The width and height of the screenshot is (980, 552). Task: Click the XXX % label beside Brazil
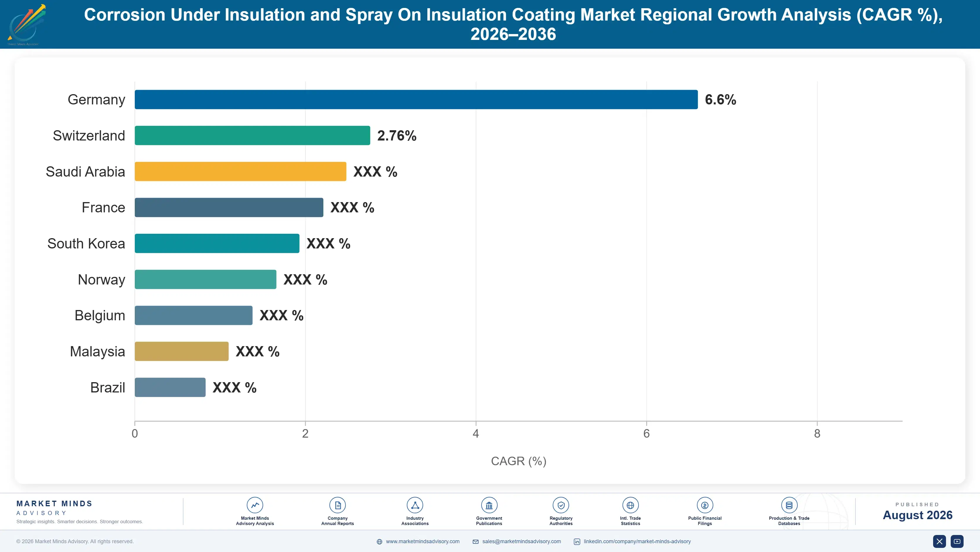tap(235, 387)
